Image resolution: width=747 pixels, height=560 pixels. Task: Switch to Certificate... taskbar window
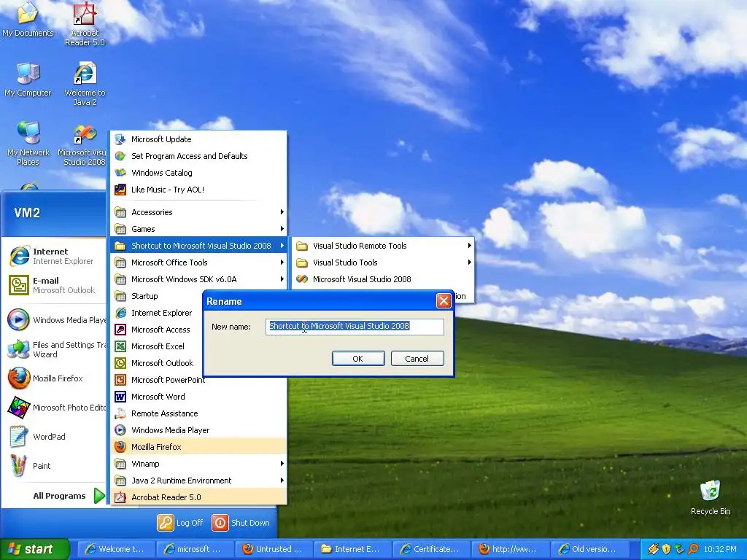coord(431,549)
